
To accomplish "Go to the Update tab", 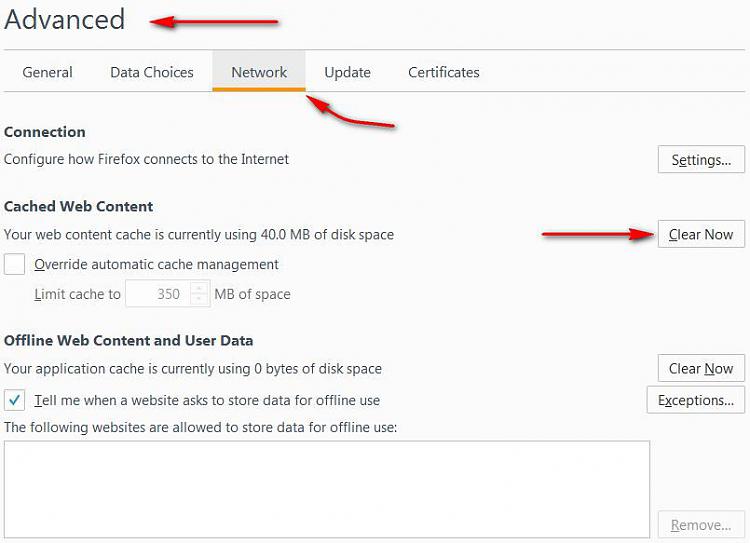I will click(x=347, y=72).
